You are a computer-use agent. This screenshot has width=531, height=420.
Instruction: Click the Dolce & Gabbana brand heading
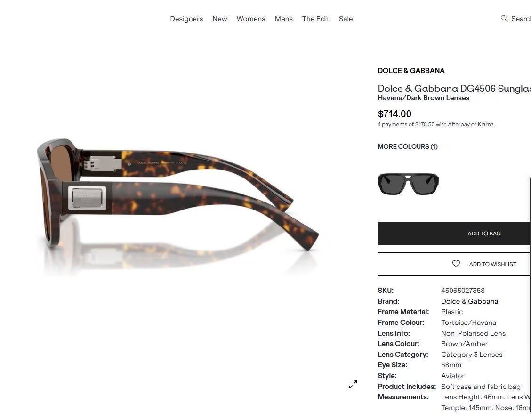coord(411,71)
